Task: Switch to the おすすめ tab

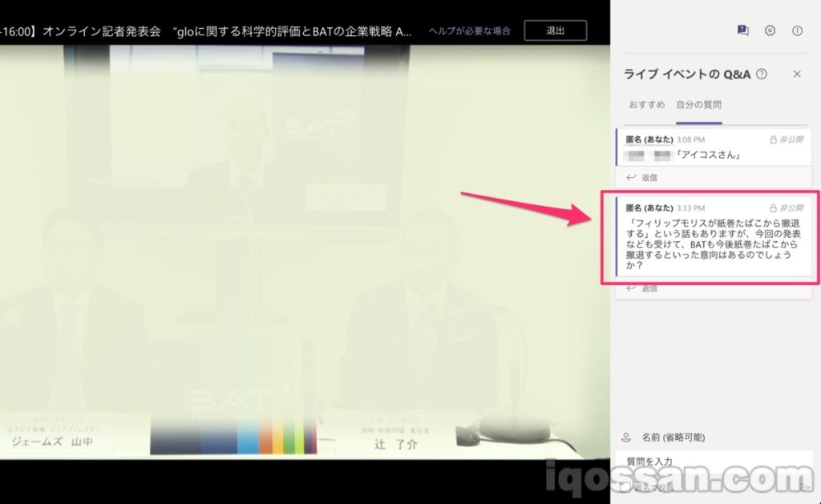Action: coord(647,105)
